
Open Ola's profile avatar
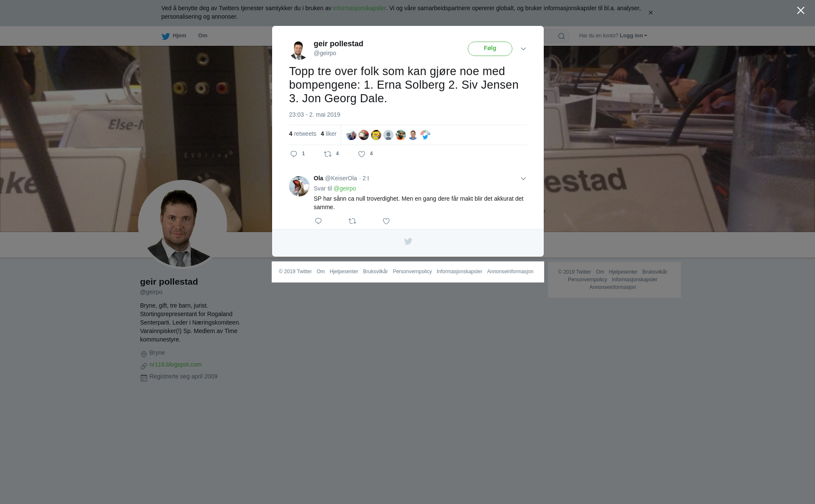[299, 186]
